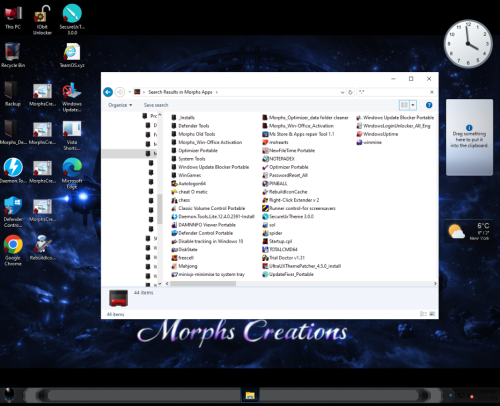Expand the view options dropdown arrow
This screenshot has height=406, width=500.
[413, 105]
